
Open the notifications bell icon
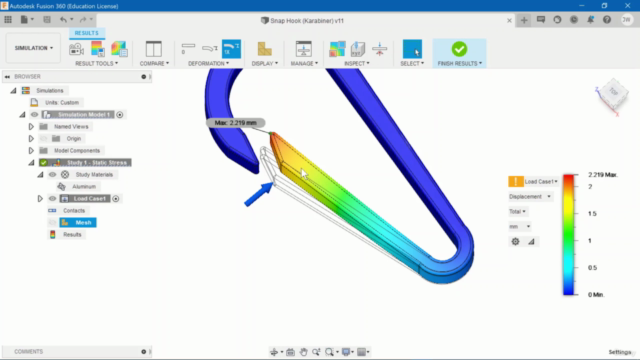click(x=590, y=20)
